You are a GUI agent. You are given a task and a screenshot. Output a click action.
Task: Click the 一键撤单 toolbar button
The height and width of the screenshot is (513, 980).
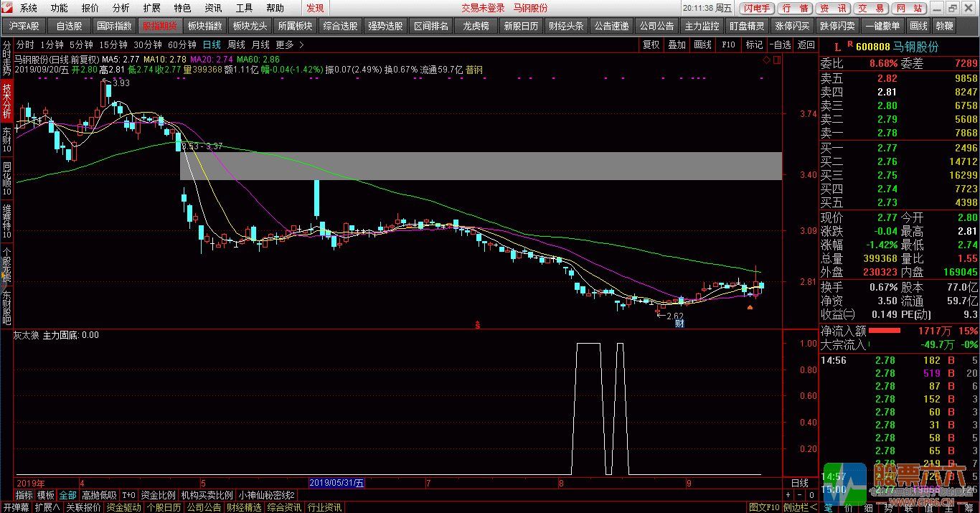[883, 26]
